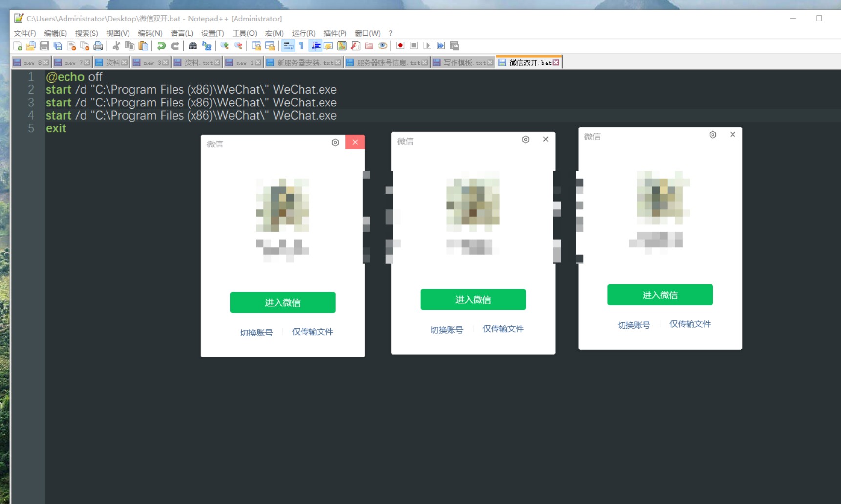Toggle word wrap toolbar button
The width and height of the screenshot is (841, 504).
(288, 46)
